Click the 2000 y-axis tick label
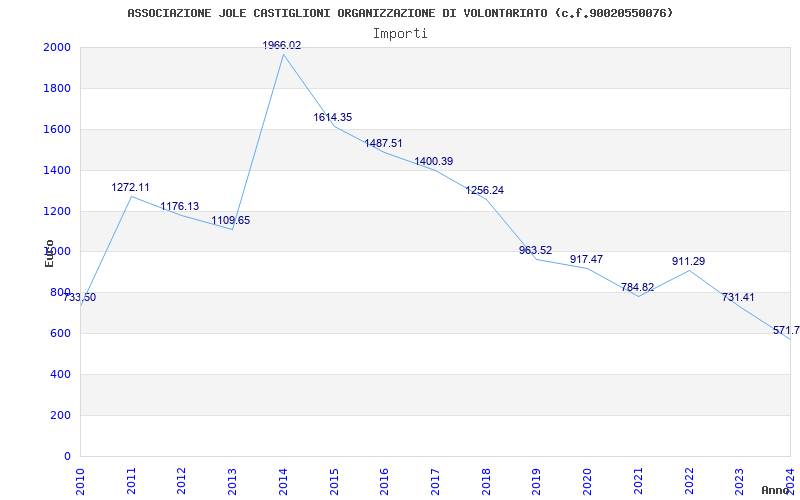800x500 pixels. click(59, 47)
